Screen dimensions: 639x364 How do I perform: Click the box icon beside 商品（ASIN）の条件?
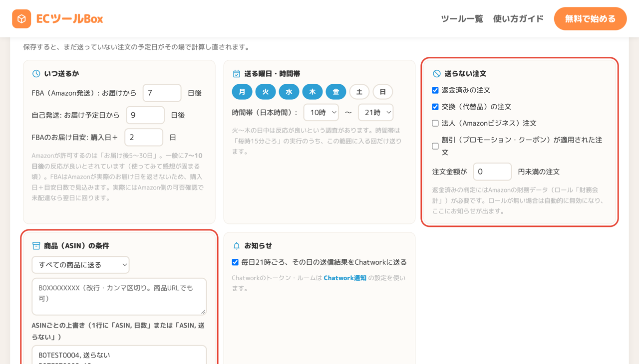click(x=36, y=246)
